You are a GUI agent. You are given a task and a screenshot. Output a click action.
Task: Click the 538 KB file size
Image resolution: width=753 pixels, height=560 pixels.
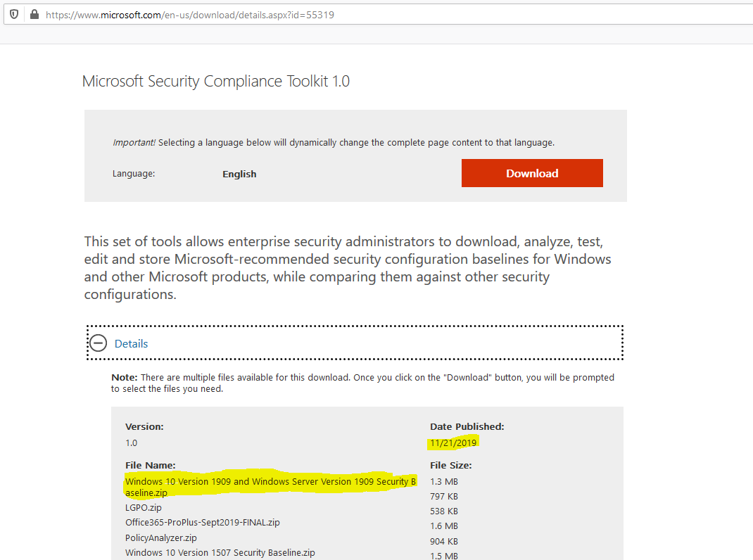[444, 511]
